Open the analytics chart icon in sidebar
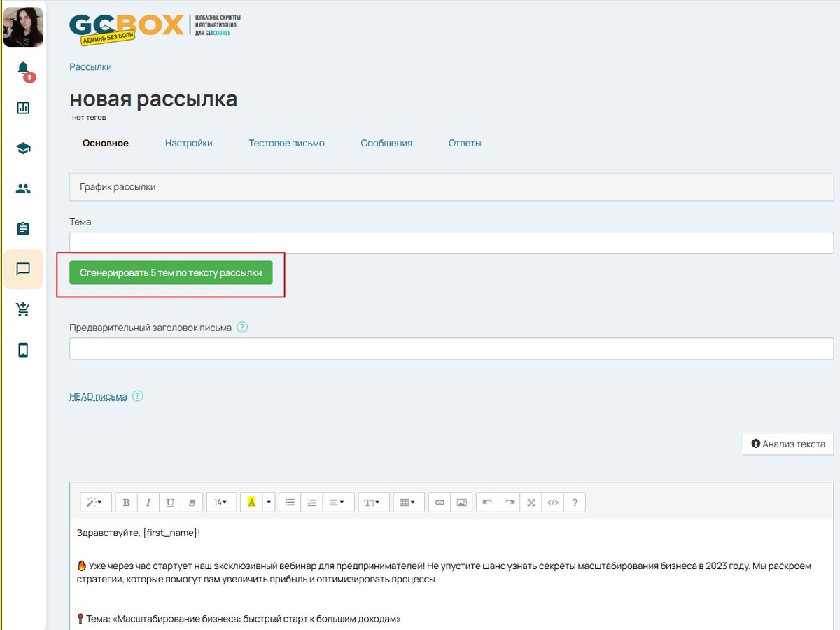Viewport: 840px width, 630px height. pos(23,108)
